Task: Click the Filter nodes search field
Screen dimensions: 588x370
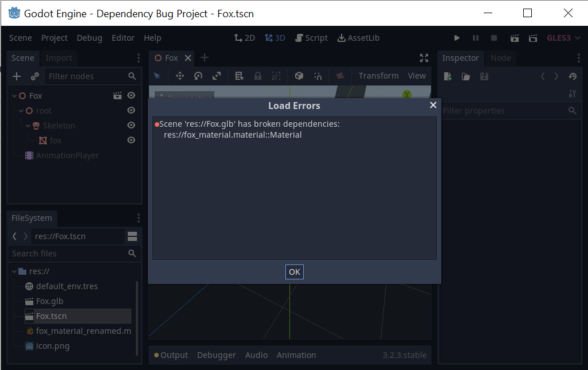Action: [92, 76]
